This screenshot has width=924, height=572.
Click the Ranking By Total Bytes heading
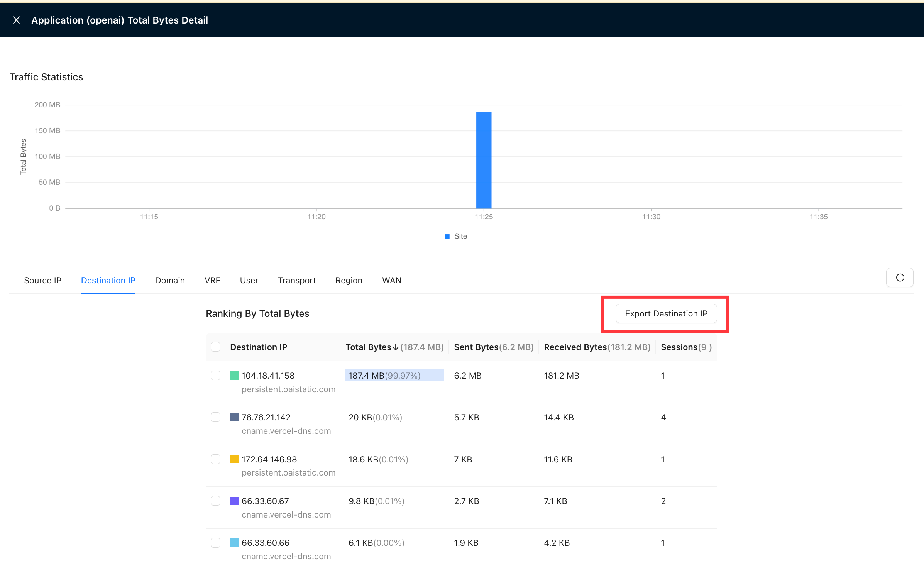point(257,313)
